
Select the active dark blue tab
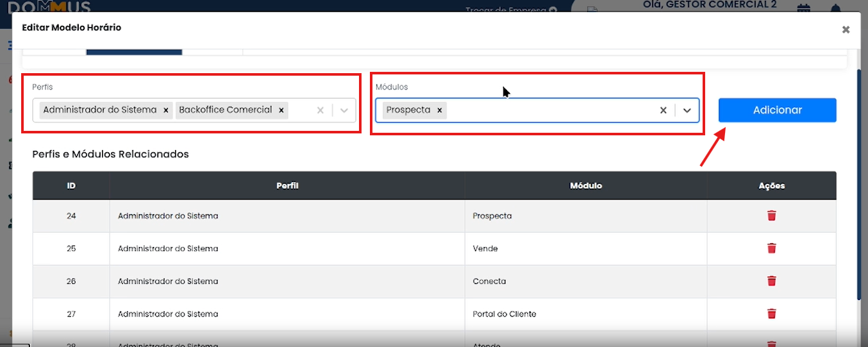click(134, 51)
